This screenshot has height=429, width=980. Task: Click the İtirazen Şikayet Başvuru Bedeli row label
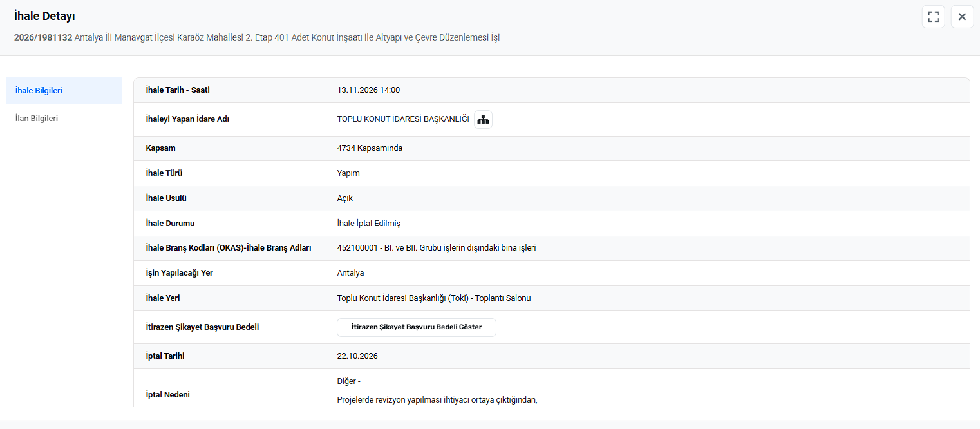click(202, 327)
